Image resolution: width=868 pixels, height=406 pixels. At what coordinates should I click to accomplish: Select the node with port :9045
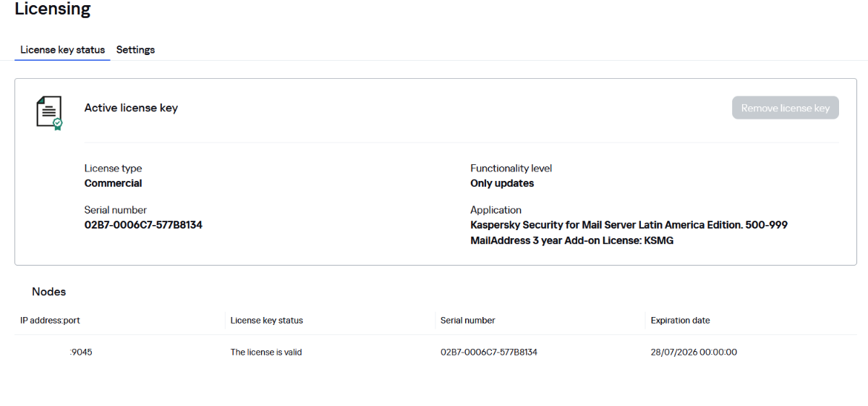coord(81,352)
